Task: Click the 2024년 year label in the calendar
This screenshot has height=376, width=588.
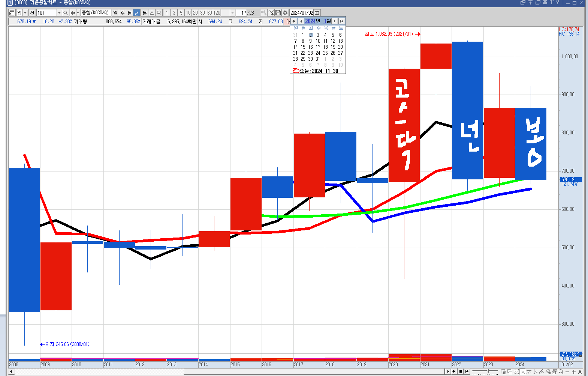Action: point(313,21)
